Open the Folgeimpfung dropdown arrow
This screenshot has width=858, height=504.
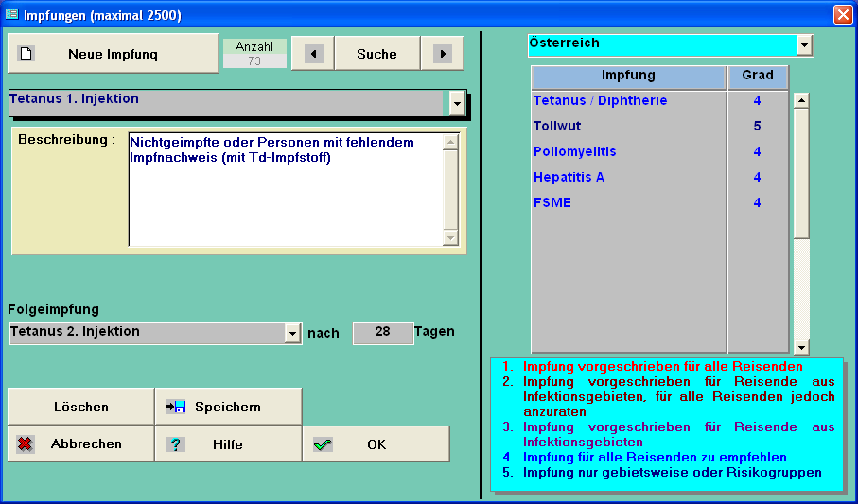[292, 333]
